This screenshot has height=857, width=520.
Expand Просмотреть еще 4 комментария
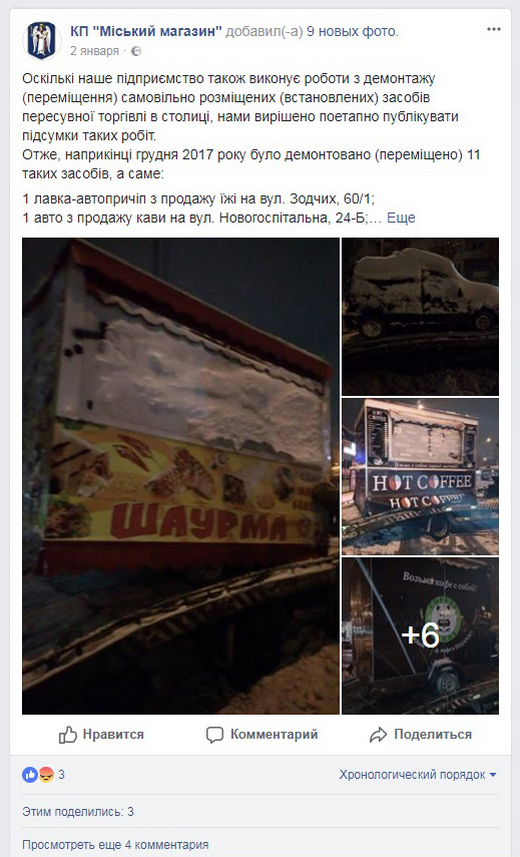pos(115,844)
